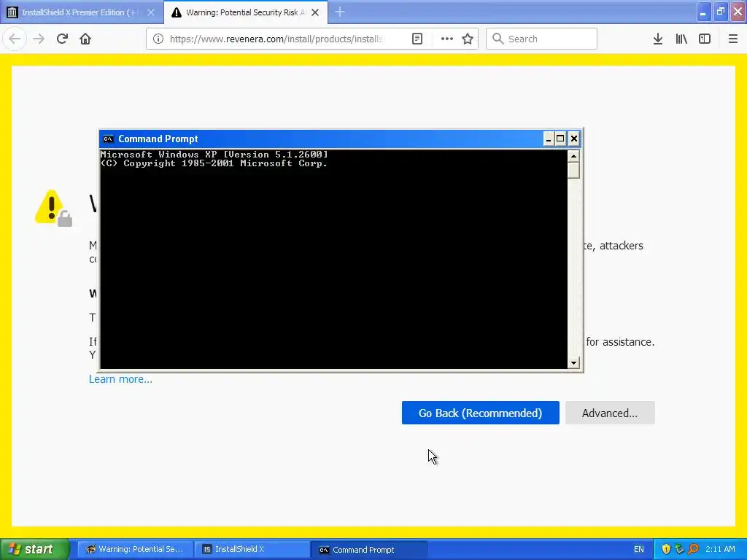Click the security shield tray icon

666,550
